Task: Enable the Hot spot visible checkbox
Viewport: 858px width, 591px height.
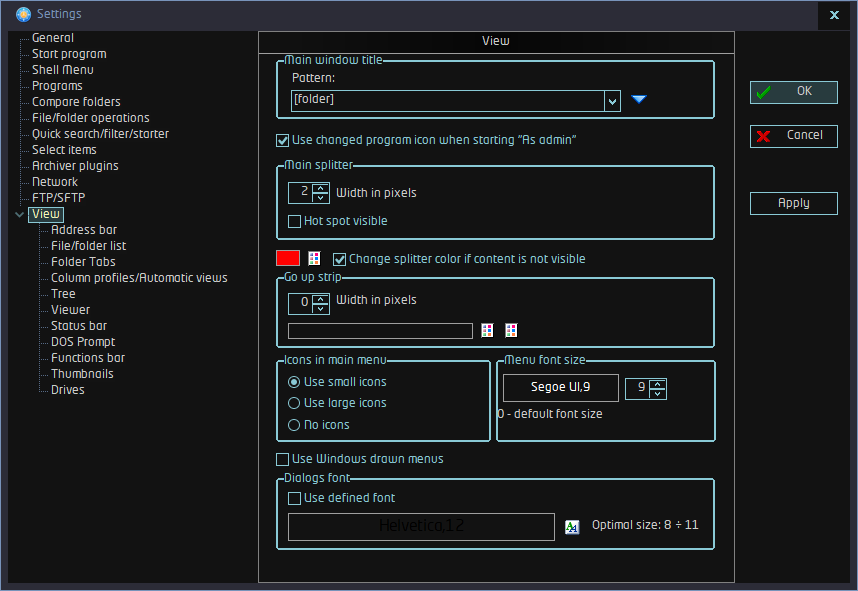Action: click(295, 221)
